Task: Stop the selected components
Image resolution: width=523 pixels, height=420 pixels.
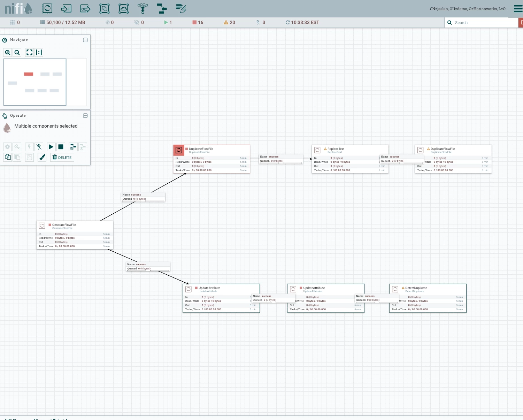Action: click(x=61, y=147)
